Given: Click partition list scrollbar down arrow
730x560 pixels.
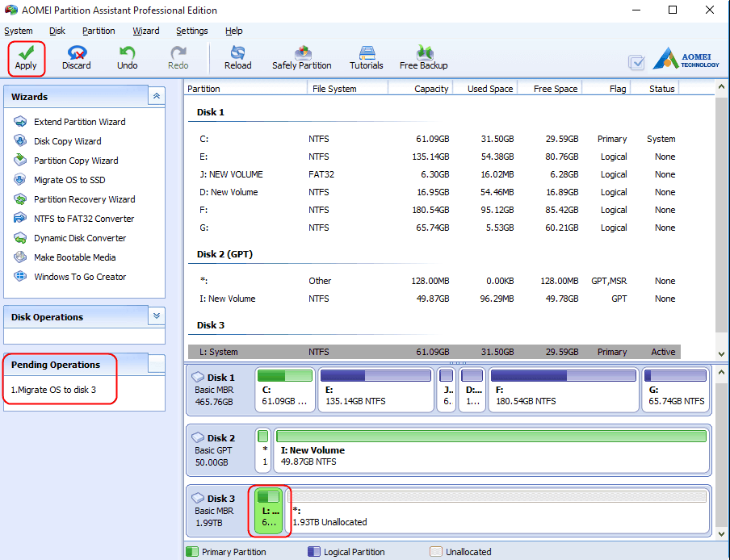Looking at the screenshot, I should pyautogui.click(x=722, y=354).
